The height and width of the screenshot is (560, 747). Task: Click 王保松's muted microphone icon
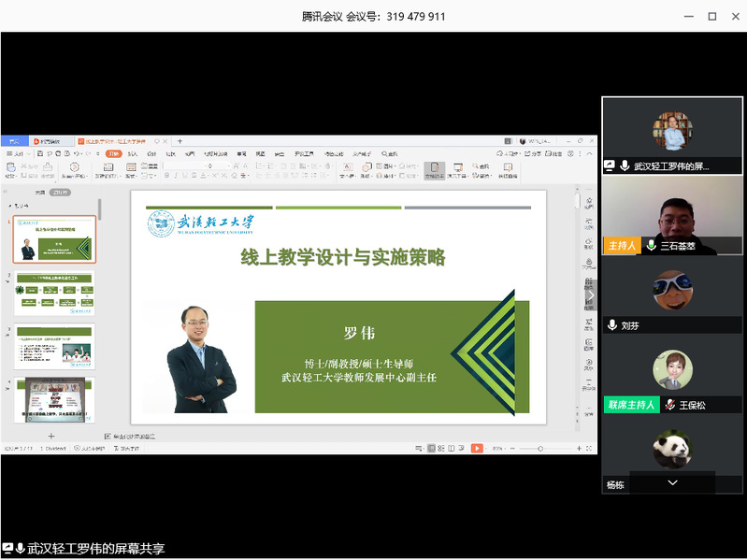tap(669, 405)
